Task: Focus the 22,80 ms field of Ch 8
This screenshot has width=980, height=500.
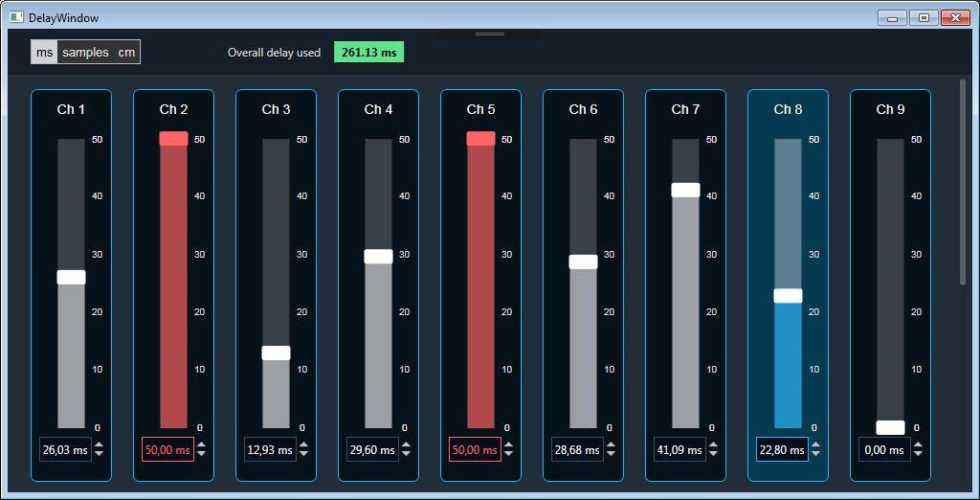Action: pos(782,449)
